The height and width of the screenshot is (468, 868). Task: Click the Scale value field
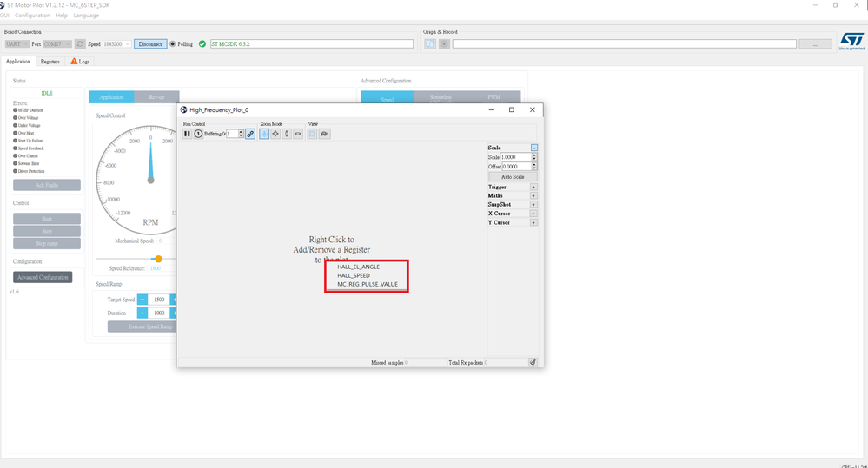(516, 157)
